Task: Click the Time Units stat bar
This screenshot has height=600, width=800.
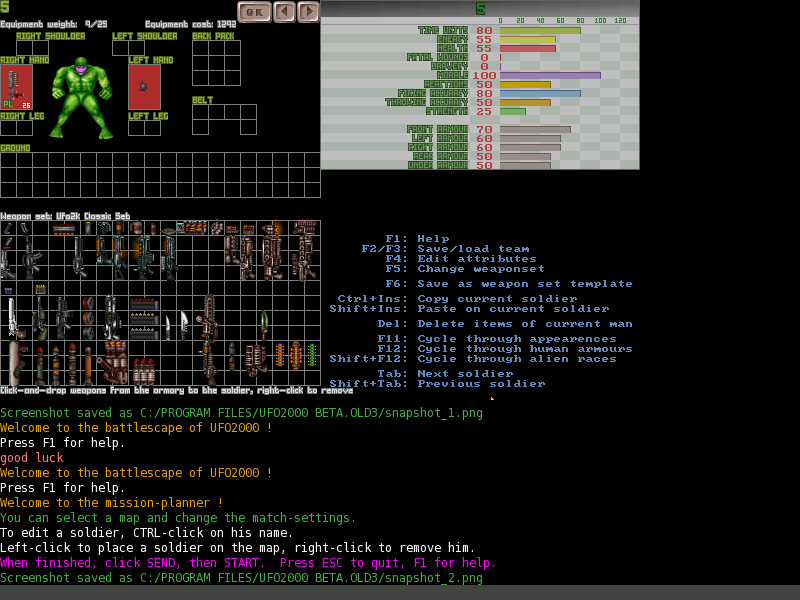Action: point(539,30)
